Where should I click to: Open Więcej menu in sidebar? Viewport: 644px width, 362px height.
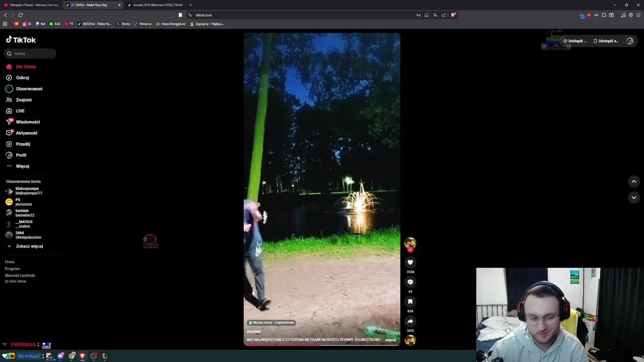[x=18, y=166]
